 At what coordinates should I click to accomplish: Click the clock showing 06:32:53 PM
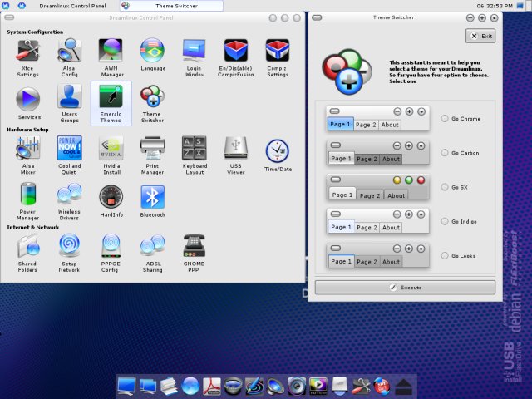click(495, 6)
